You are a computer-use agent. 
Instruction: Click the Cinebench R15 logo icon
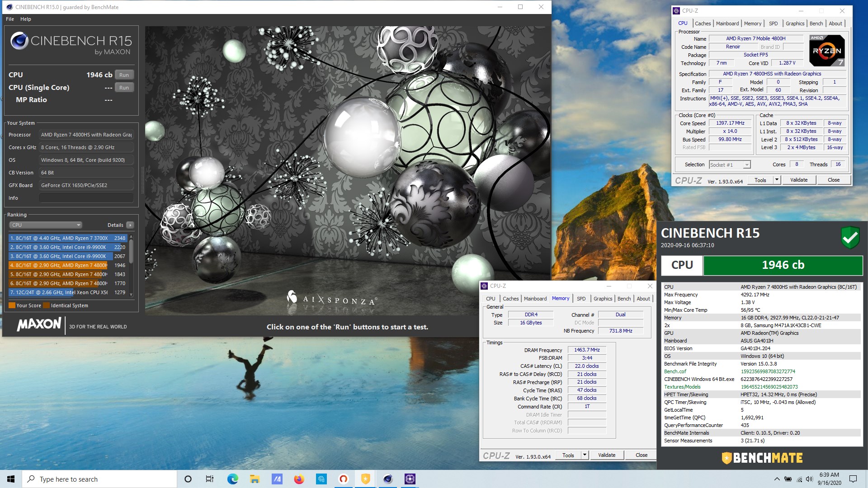click(x=19, y=41)
